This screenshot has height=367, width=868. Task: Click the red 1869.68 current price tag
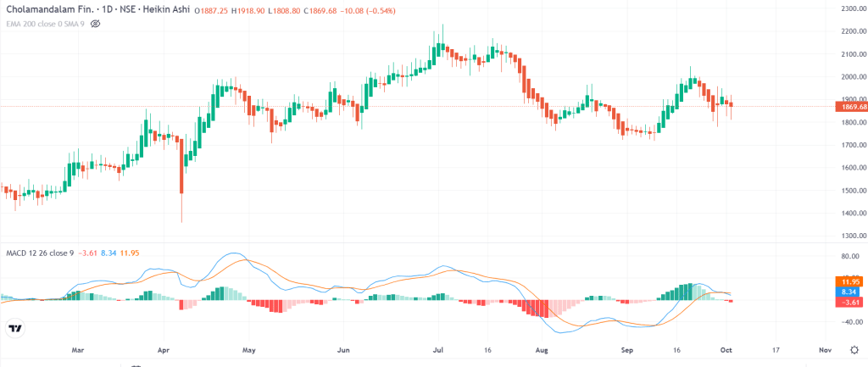point(850,107)
